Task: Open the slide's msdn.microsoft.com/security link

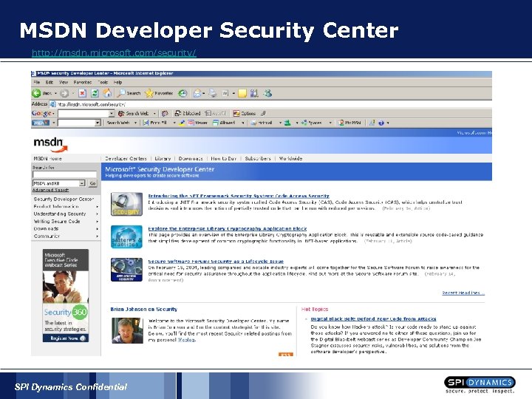Action: tap(114, 53)
